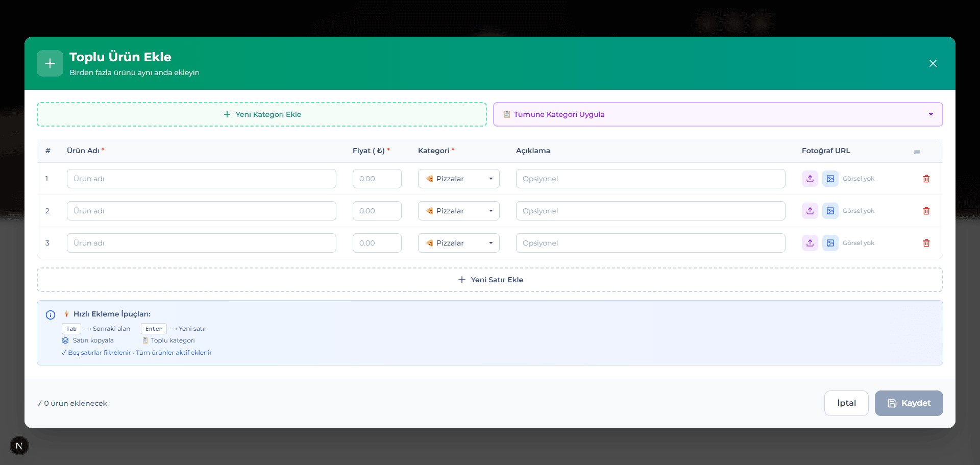
Task: Open Pizzalar category dropdown in row 3
Action: pos(458,243)
